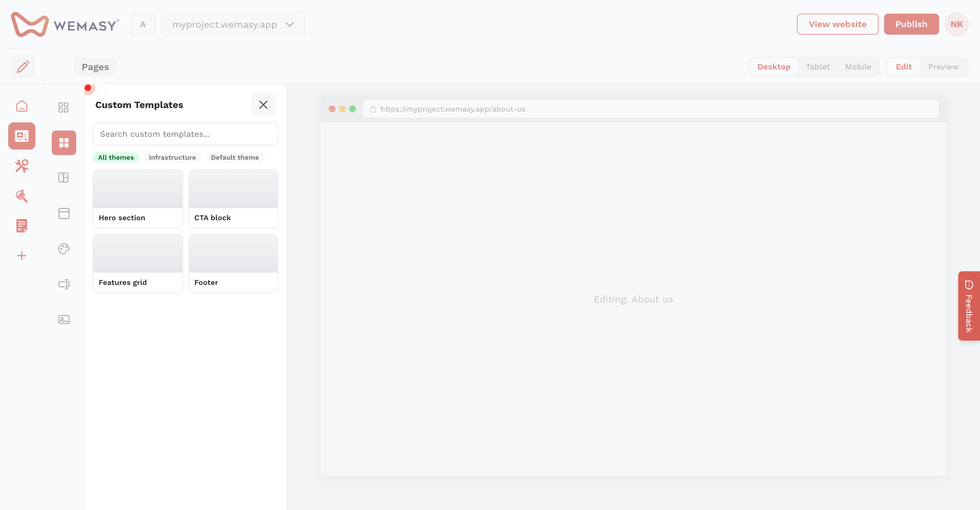Expand the myproject.wemasy.app domain dropdown

coord(233,24)
